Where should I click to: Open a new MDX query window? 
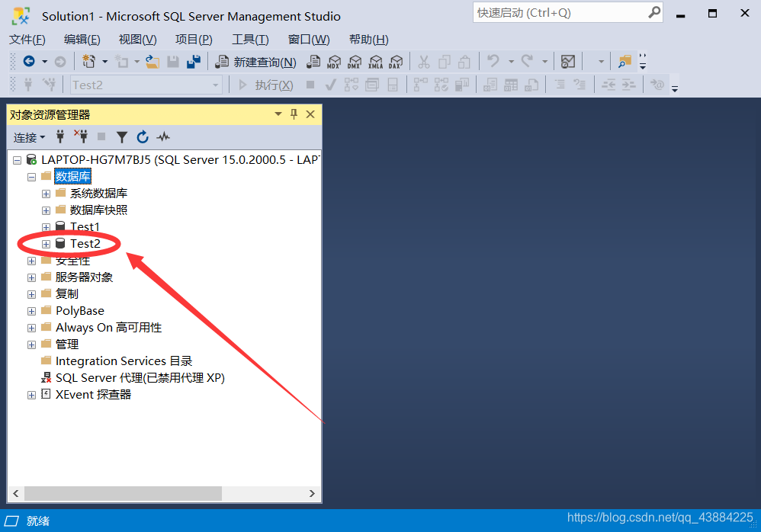(334, 61)
